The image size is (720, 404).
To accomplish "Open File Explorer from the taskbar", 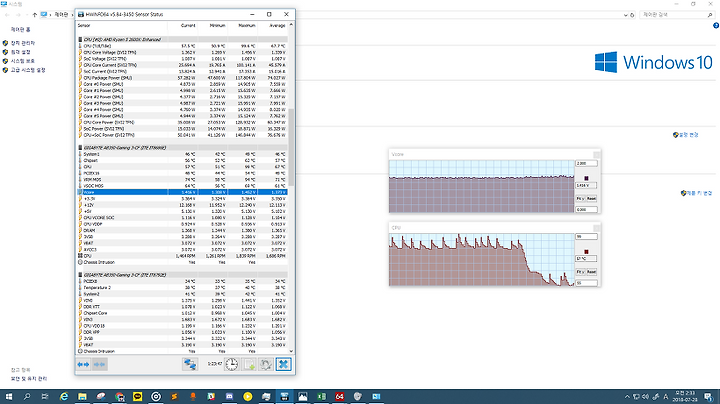I will pos(82,397).
